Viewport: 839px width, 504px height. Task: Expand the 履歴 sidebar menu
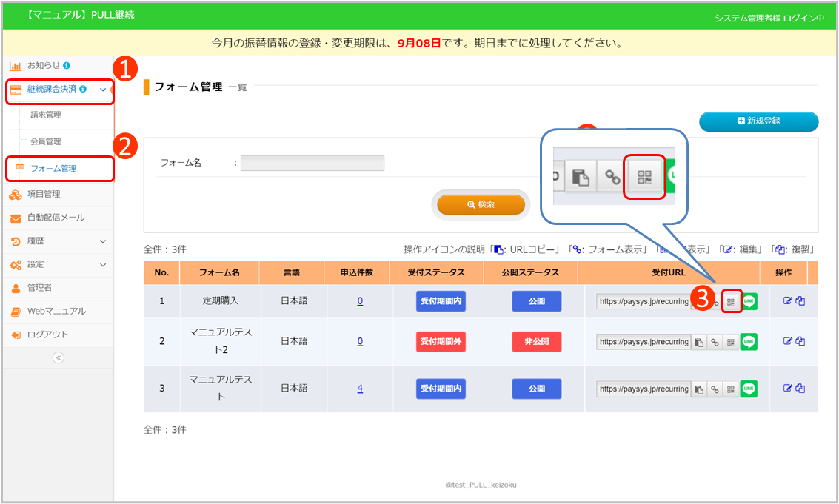103,241
